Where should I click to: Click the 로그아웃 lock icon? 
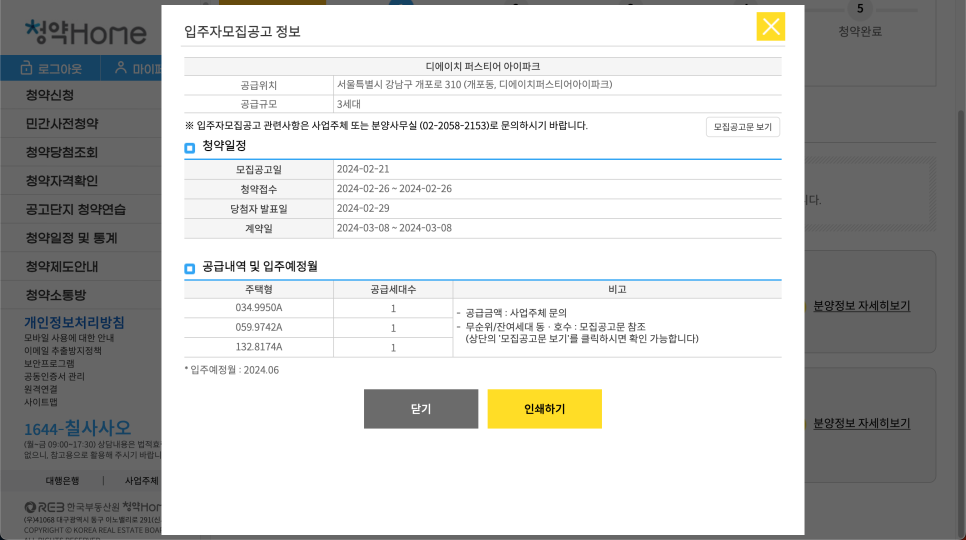tap(26, 68)
